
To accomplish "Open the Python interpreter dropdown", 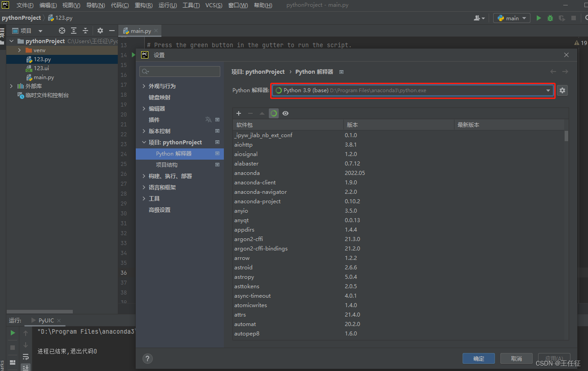I will pyautogui.click(x=412, y=90).
